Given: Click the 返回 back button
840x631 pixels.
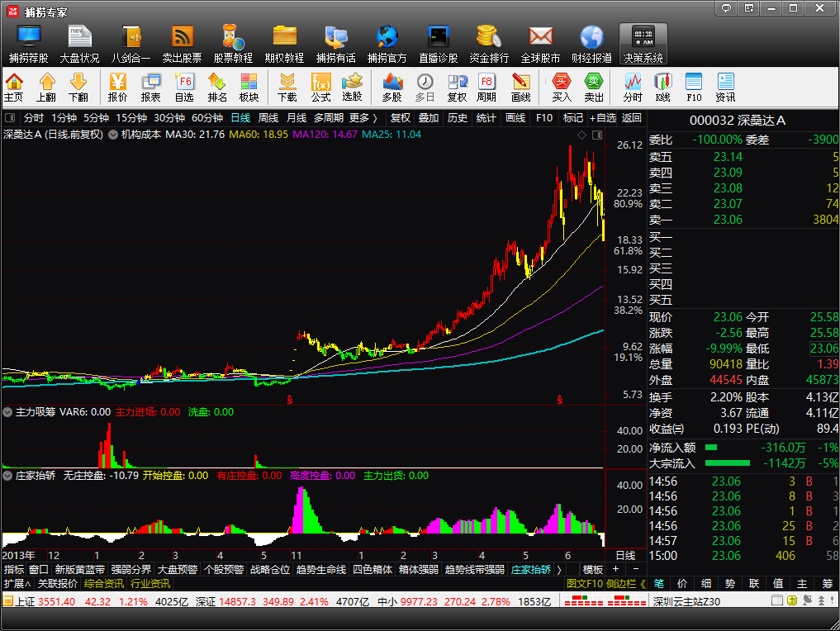Looking at the screenshot, I should click(x=632, y=118).
